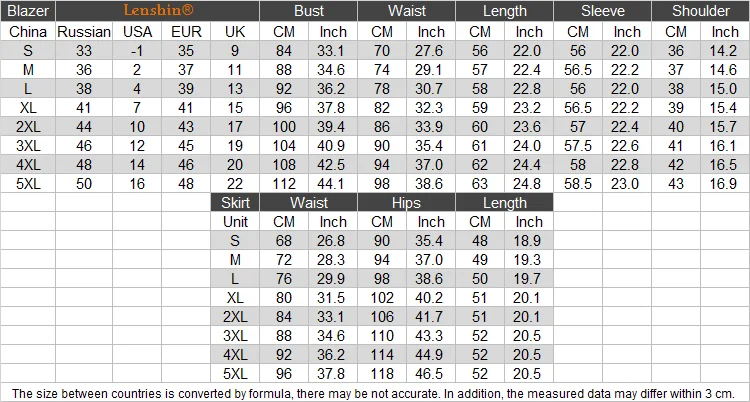Image resolution: width=750 pixels, height=402 pixels.
Task: Select the skirt XL size label
Action: [235, 298]
